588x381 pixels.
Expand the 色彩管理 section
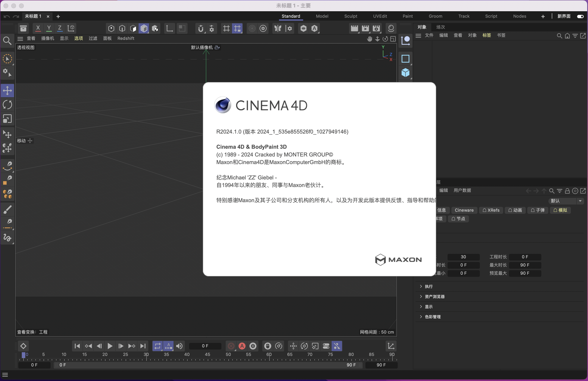pyautogui.click(x=432, y=317)
